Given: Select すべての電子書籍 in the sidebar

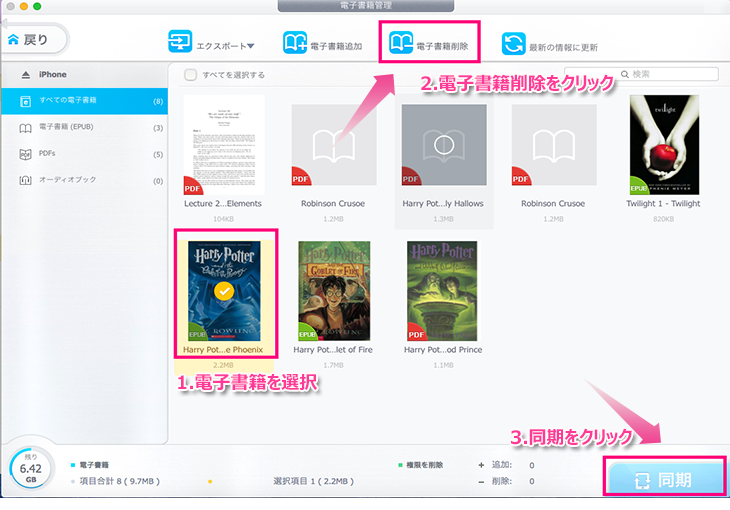Looking at the screenshot, I should tap(84, 101).
